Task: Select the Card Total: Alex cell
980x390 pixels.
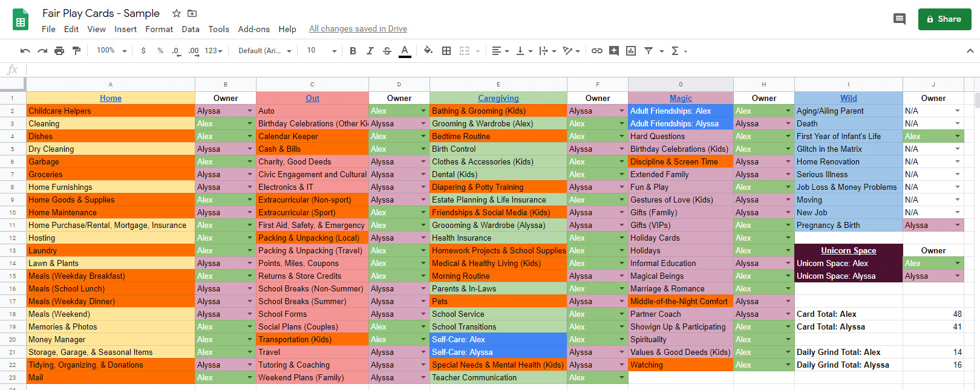Action: click(849, 314)
